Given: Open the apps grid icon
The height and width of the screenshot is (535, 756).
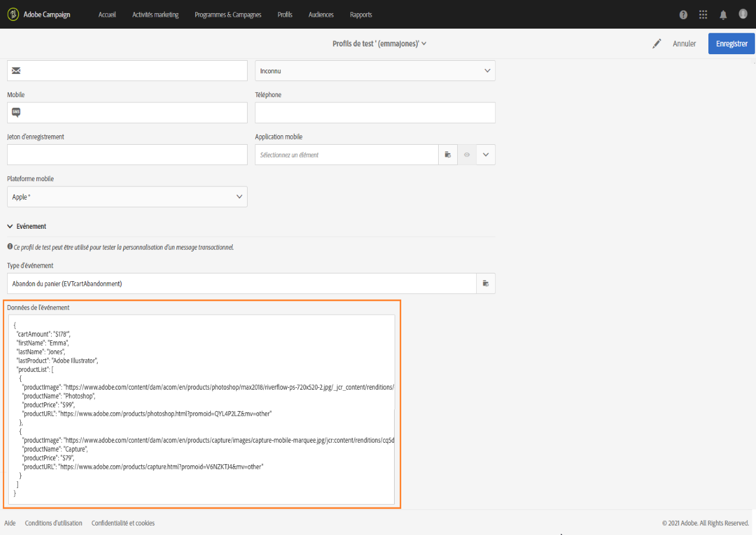Looking at the screenshot, I should coord(703,15).
